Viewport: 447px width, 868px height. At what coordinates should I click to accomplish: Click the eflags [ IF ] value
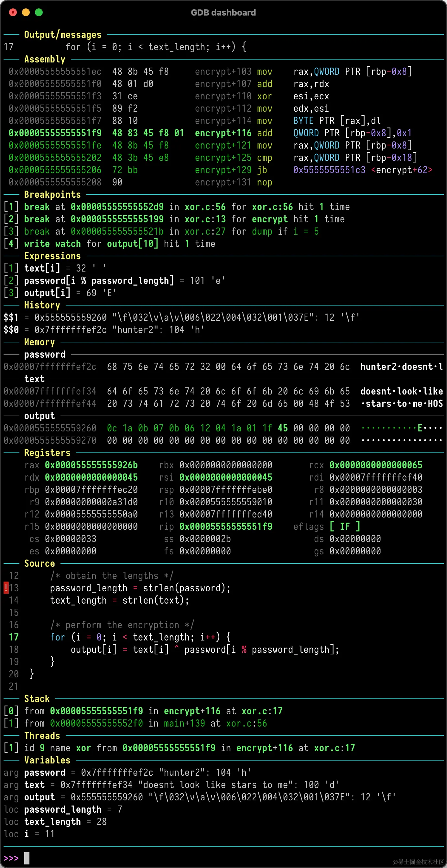point(345,527)
